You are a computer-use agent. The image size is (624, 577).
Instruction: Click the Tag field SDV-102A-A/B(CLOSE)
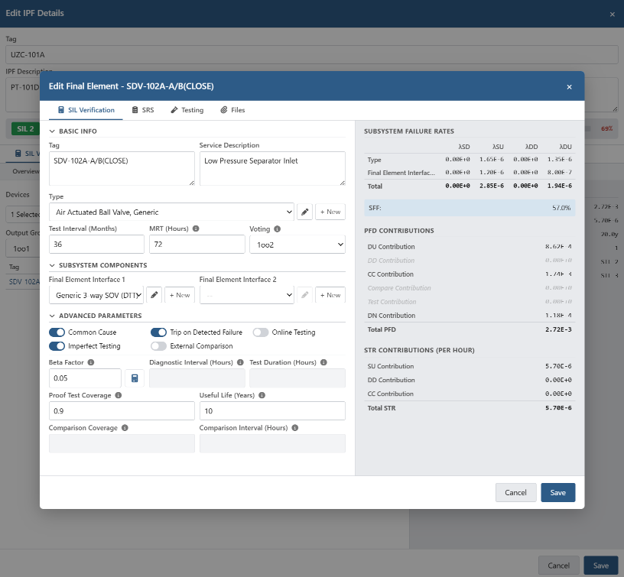click(122, 168)
